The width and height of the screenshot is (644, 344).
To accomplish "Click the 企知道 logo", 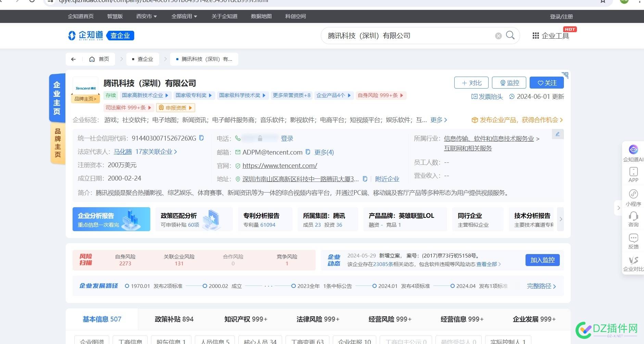I will click(x=86, y=36).
